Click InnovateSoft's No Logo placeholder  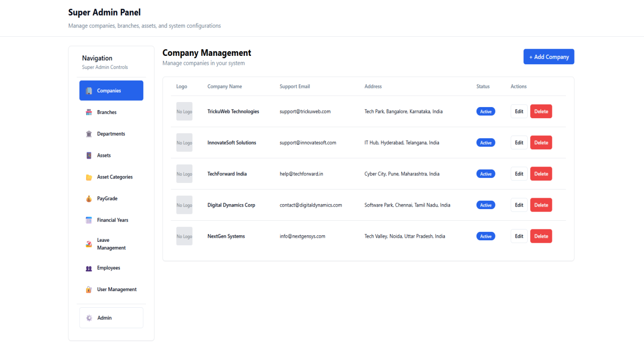point(184,143)
